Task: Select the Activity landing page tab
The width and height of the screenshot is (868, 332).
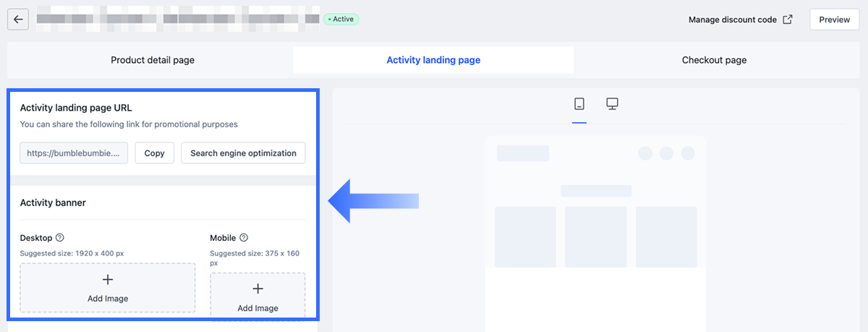Action: pos(433,60)
